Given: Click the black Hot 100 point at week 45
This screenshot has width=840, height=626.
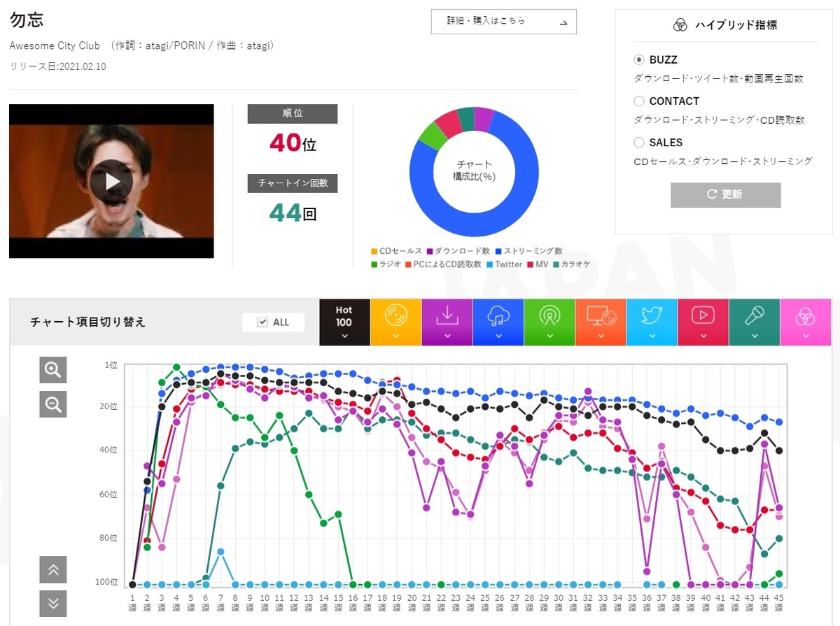Looking at the screenshot, I should (x=779, y=450).
